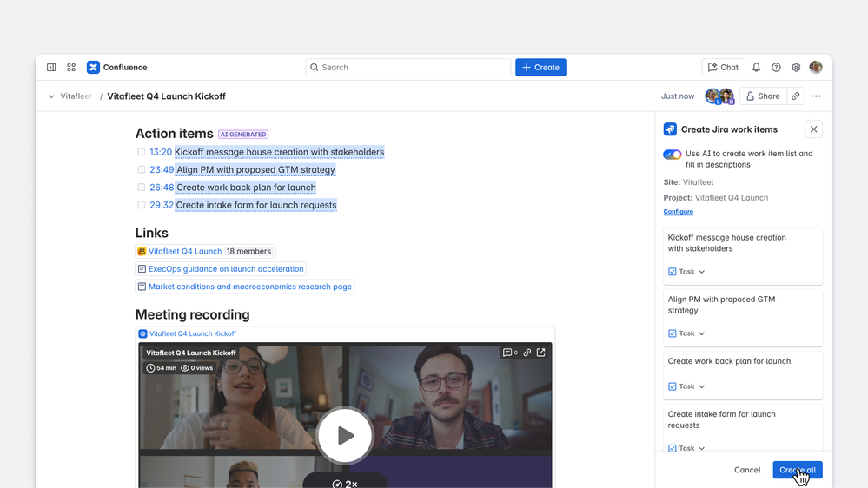Check the Kickoff message house creation checkbox
The width and height of the screenshot is (868, 488).
pyautogui.click(x=142, y=152)
